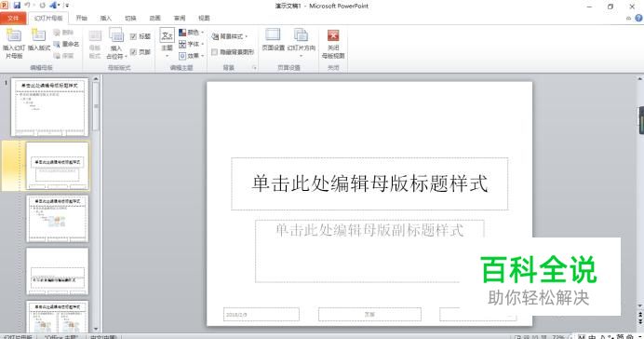Switch to the View (视图) tab
This screenshot has height=339, width=644.
204,18
